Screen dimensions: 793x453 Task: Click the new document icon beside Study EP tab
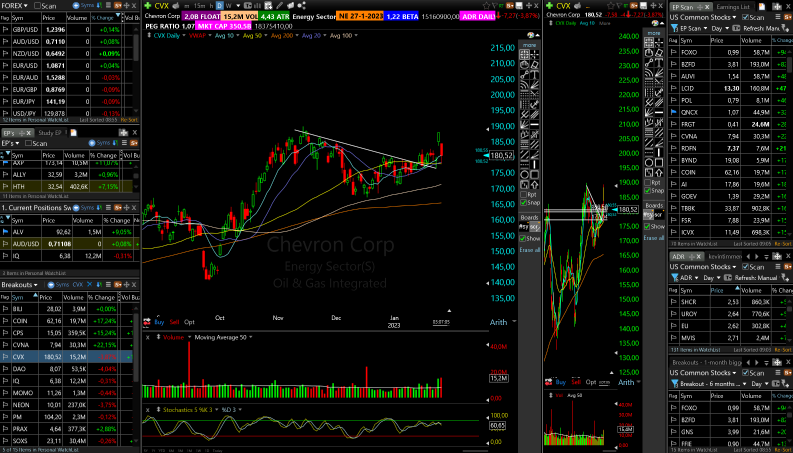[x=73, y=132]
